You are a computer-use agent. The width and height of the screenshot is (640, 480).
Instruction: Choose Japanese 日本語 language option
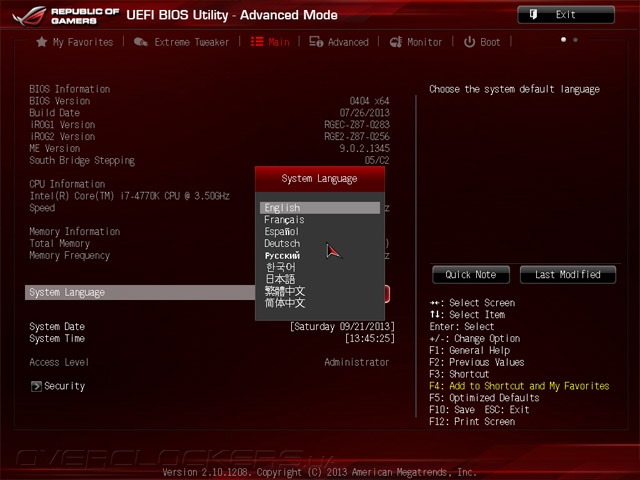[x=320, y=279]
